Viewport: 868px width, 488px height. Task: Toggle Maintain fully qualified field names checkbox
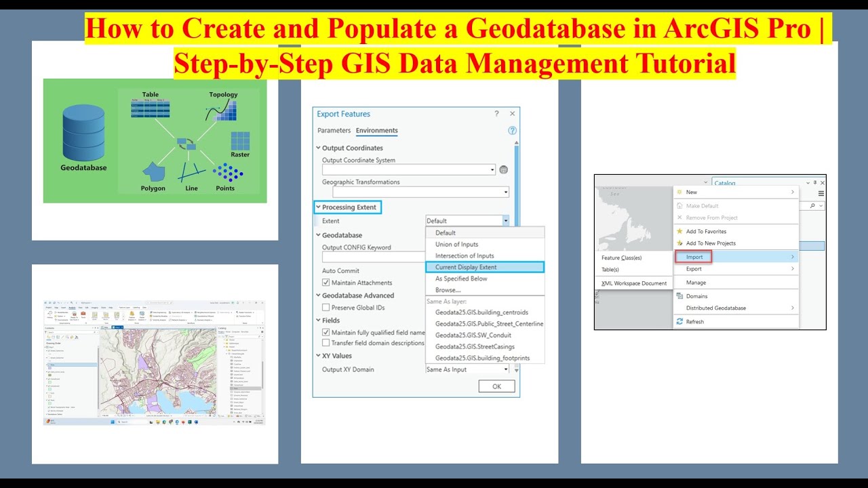pyautogui.click(x=326, y=333)
